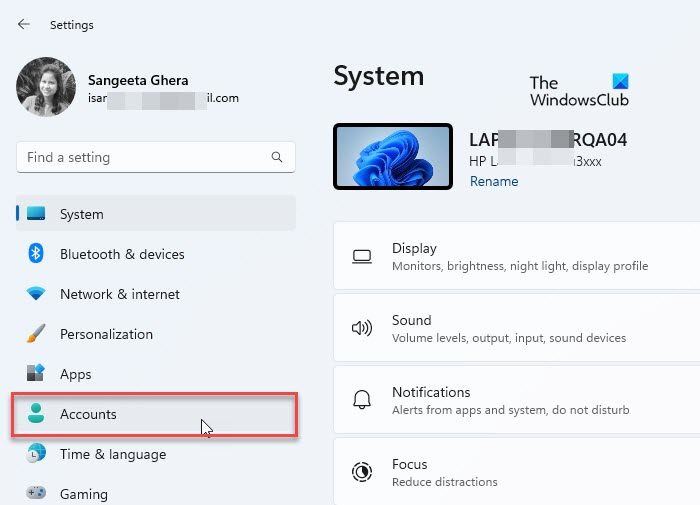Image resolution: width=700 pixels, height=505 pixels.
Task: Click the Time & language clock icon
Action: 36,454
